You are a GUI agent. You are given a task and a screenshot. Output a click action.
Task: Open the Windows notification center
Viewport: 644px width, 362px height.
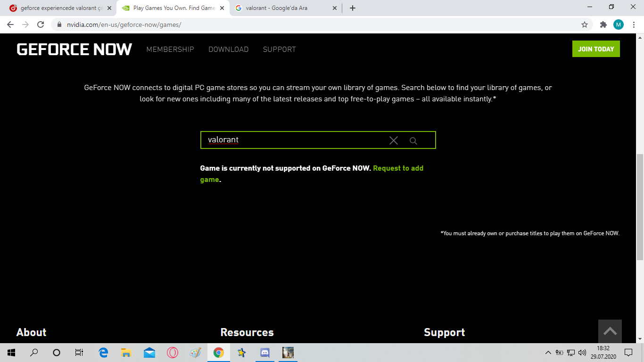pyautogui.click(x=628, y=353)
